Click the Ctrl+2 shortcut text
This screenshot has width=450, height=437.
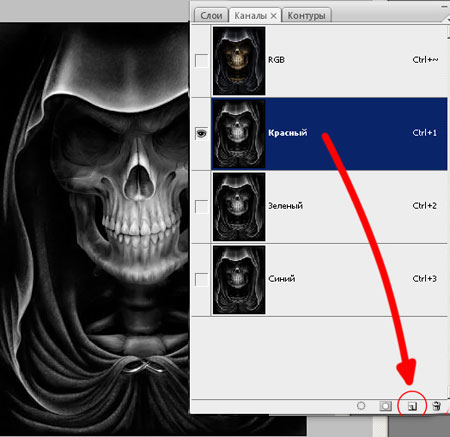tap(425, 206)
